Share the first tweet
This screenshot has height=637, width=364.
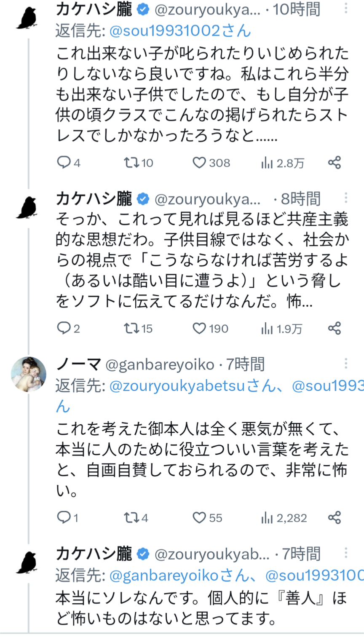tap(334, 163)
